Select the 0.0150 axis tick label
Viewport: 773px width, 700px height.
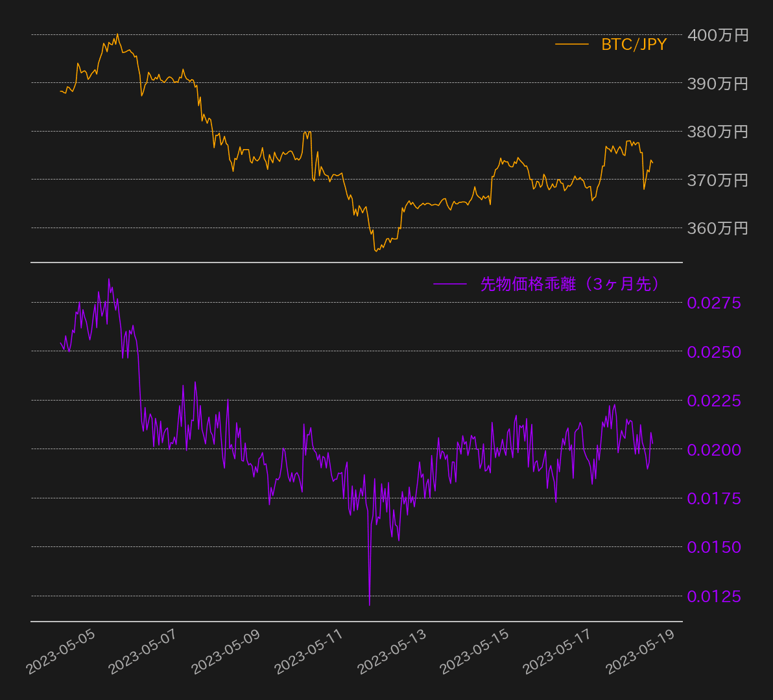click(714, 547)
